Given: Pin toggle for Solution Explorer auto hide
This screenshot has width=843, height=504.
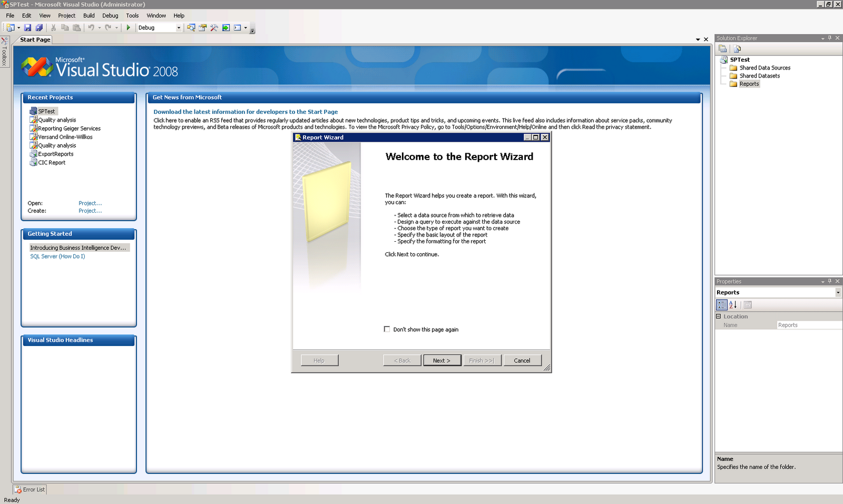Looking at the screenshot, I should pos(830,38).
